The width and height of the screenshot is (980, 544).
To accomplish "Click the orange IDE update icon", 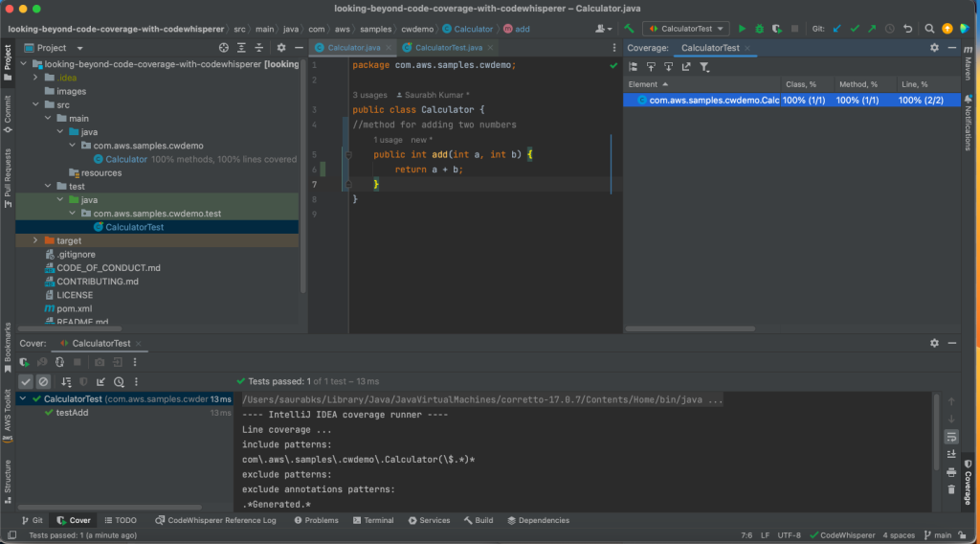I will click(x=947, y=29).
